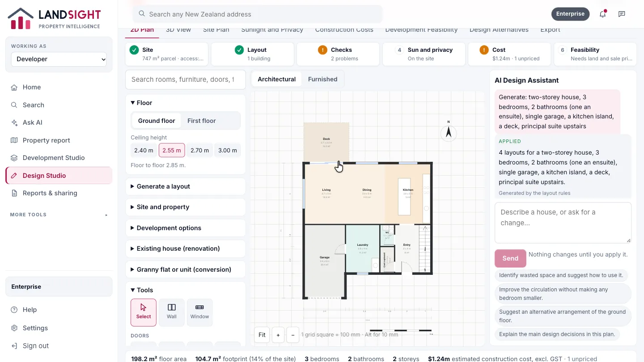Open Development Studio
This screenshot has width=644, height=362.
pyautogui.click(x=59, y=158)
